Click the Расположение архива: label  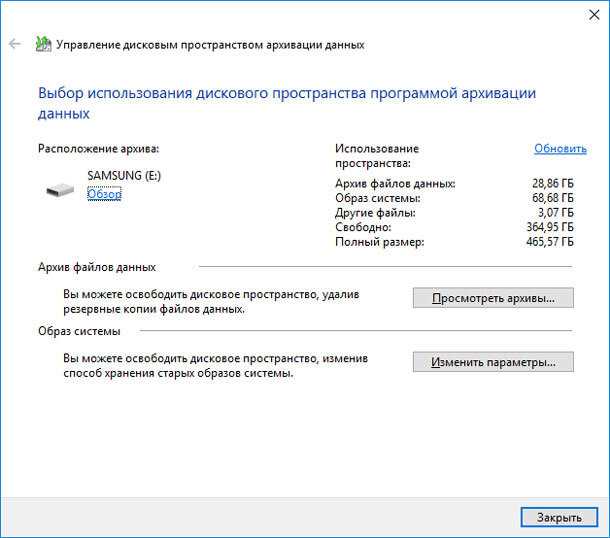tap(98, 149)
